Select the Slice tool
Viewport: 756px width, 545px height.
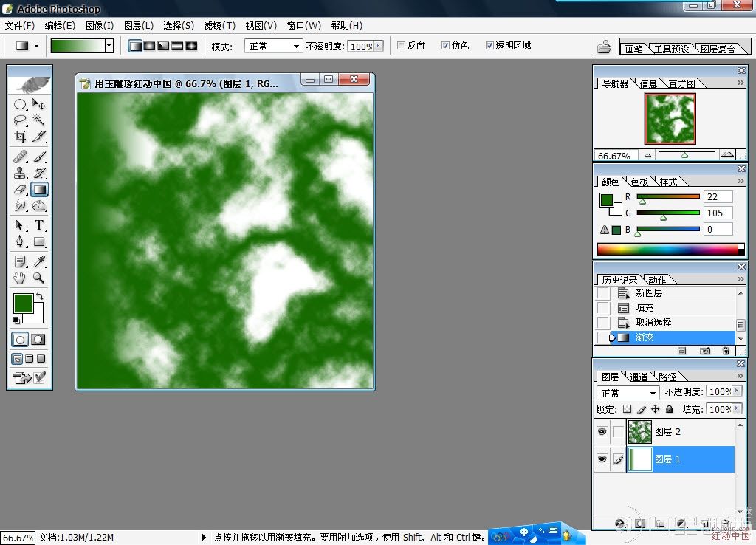click(x=39, y=137)
